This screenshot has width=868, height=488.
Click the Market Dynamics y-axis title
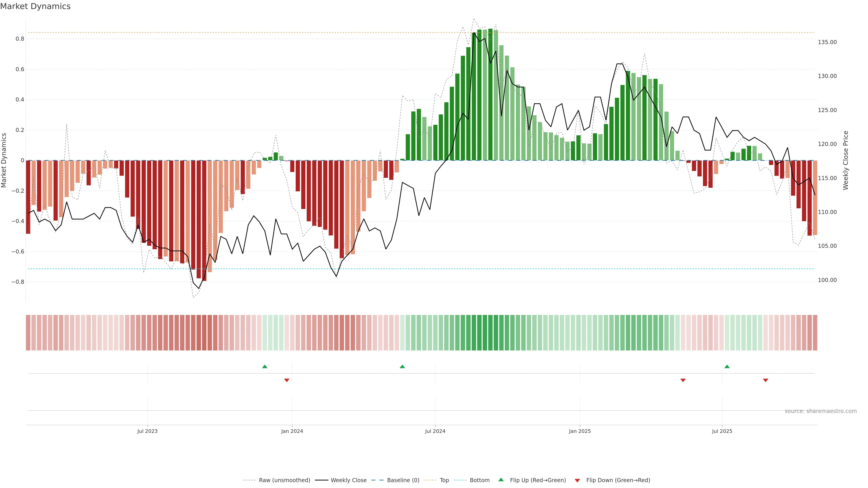click(4, 160)
